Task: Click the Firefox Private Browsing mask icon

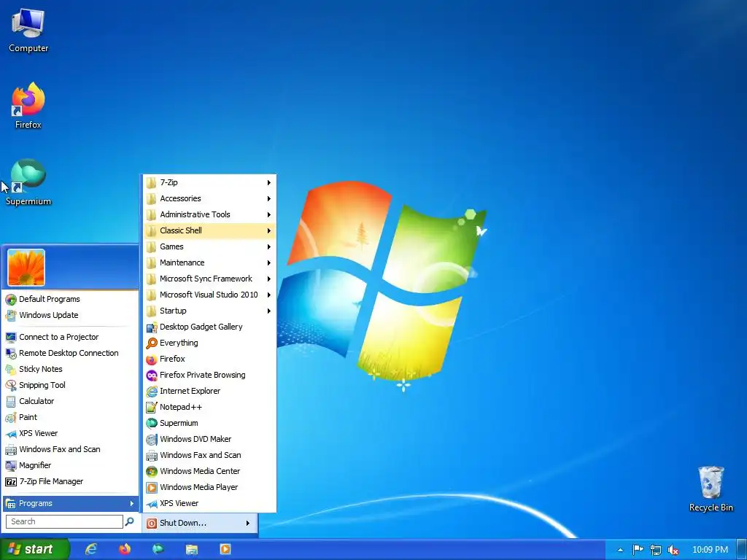Action: click(152, 376)
